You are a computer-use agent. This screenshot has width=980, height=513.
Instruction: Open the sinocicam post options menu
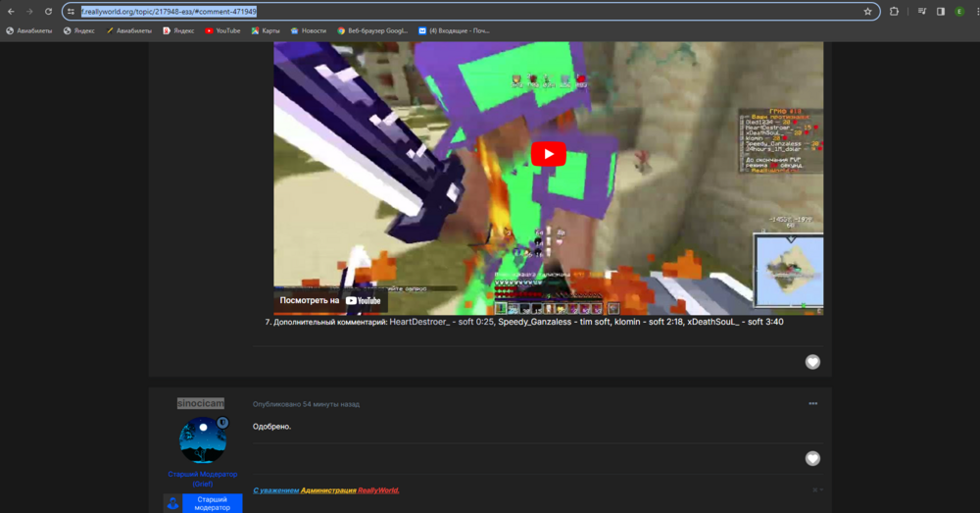click(813, 403)
